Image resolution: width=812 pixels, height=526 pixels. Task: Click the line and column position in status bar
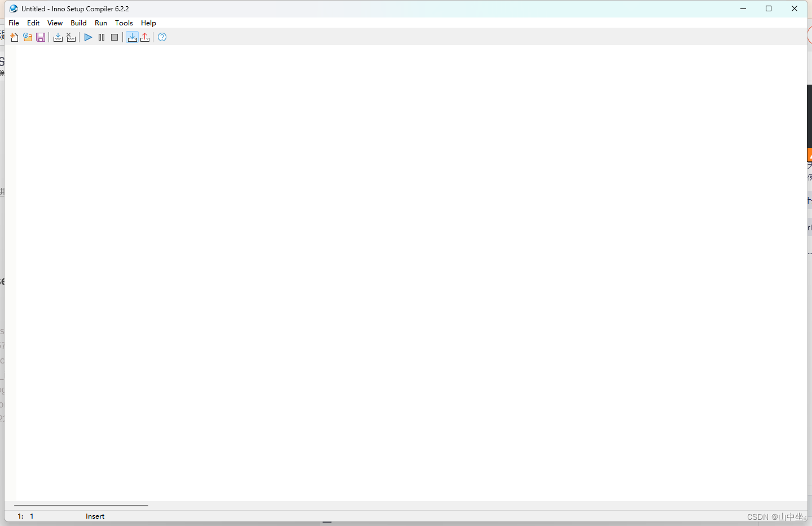(26, 516)
